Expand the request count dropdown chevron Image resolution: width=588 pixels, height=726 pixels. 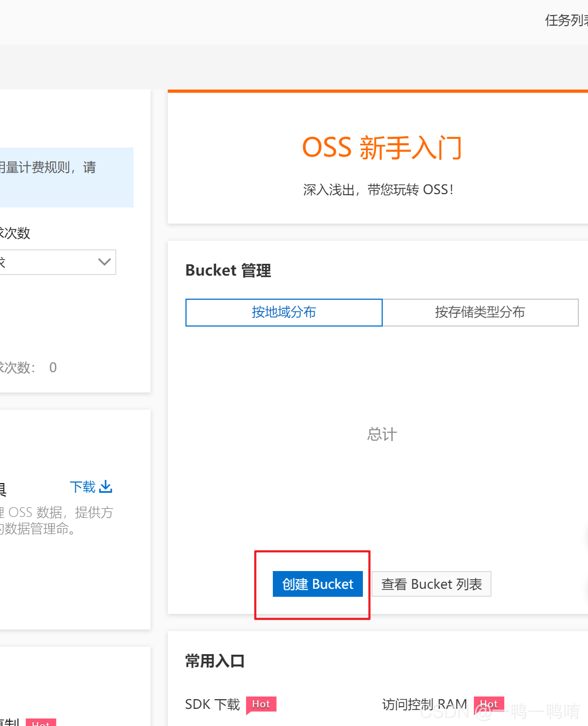(105, 262)
